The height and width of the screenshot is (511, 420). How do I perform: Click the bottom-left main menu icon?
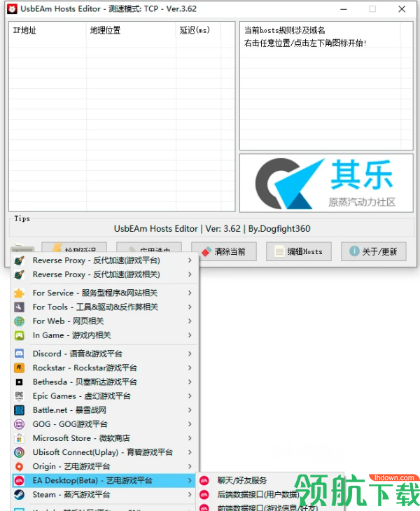[22, 248]
